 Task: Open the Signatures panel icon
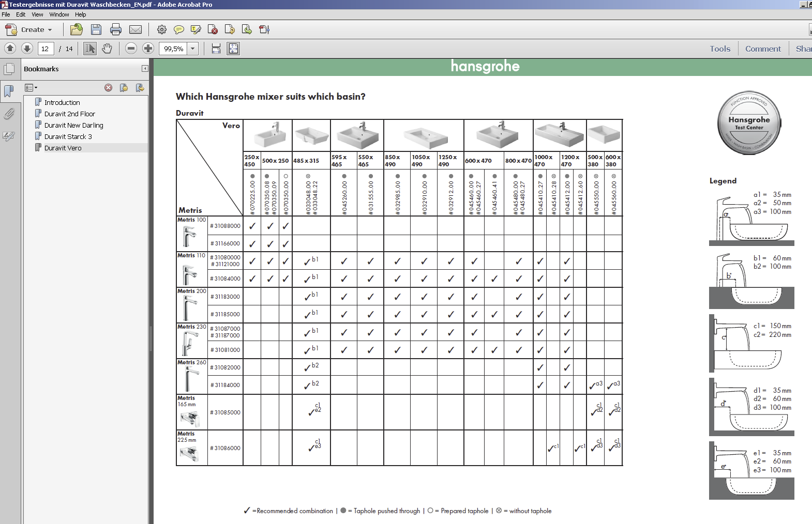[9, 136]
